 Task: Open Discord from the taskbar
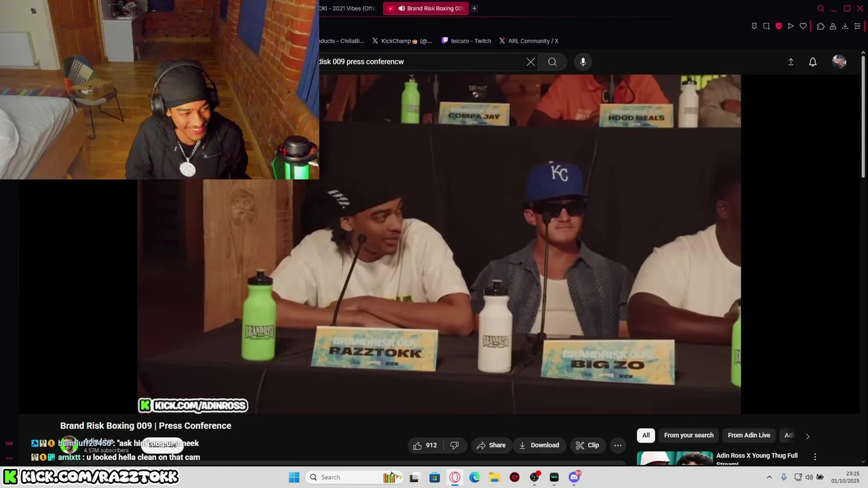pyautogui.click(x=574, y=477)
